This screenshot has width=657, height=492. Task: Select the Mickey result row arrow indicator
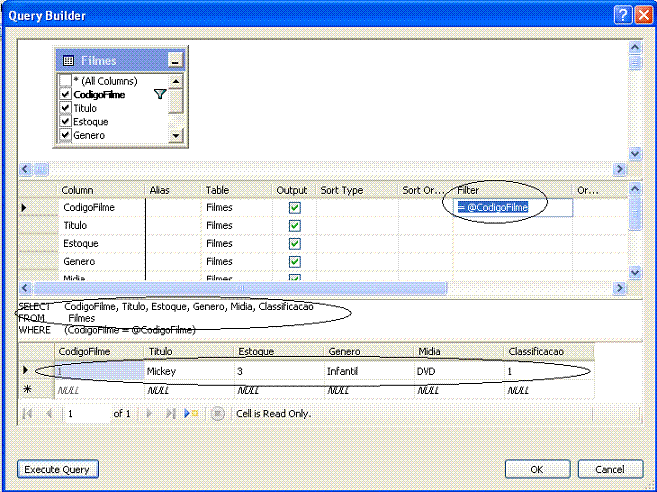click(25, 370)
